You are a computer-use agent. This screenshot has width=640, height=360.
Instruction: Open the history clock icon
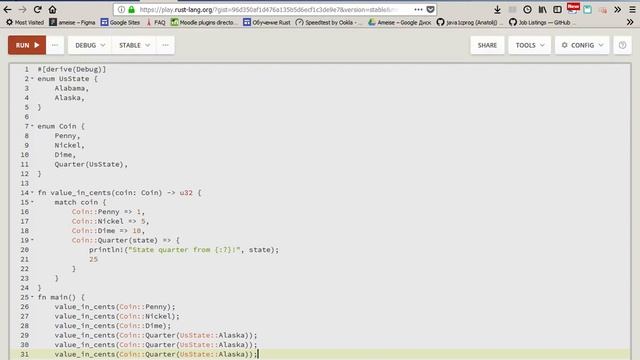[x=527, y=9]
